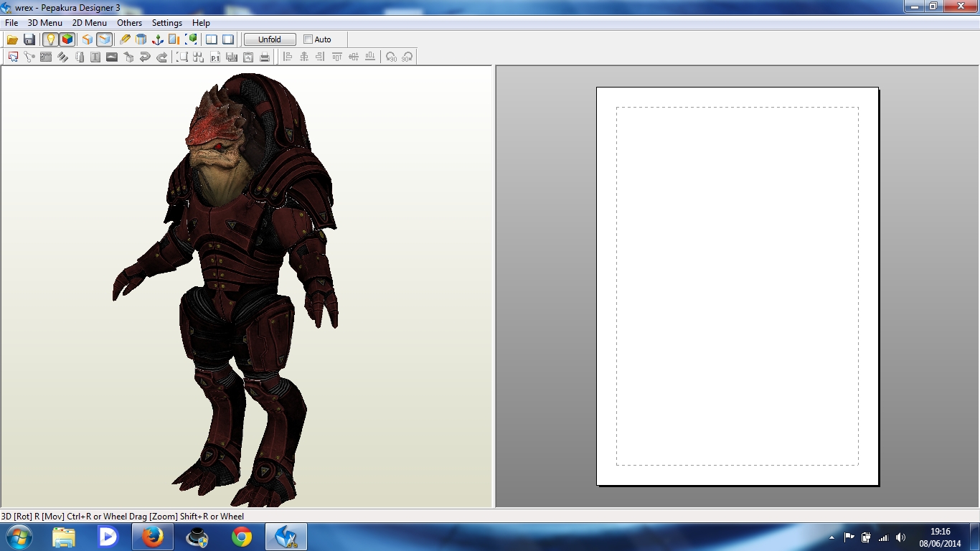The height and width of the screenshot is (551, 980).
Task: Switch to the two-pane split window layout
Action: [212, 39]
